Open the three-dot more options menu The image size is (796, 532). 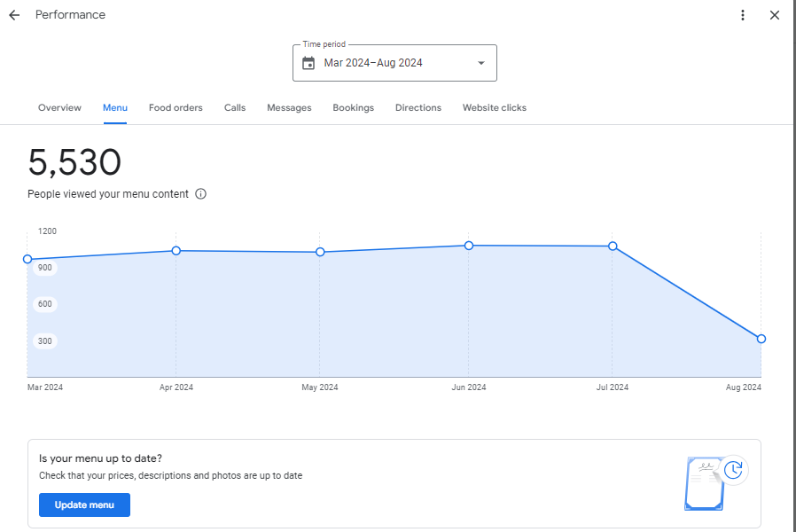(x=743, y=15)
